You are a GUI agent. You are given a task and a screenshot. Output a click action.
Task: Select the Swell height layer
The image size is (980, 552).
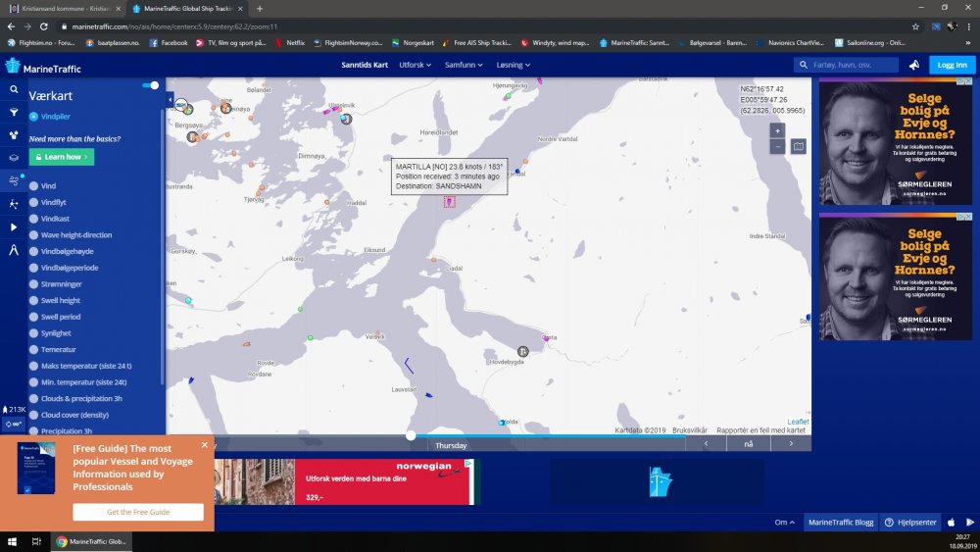click(54, 300)
